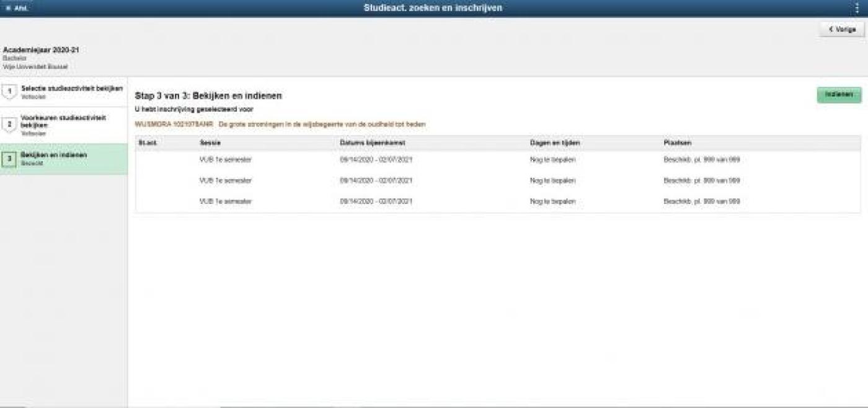Image resolution: width=868 pixels, height=408 pixels.
Task: Click the Afsl. exit button
Action: tap(15, 8)
